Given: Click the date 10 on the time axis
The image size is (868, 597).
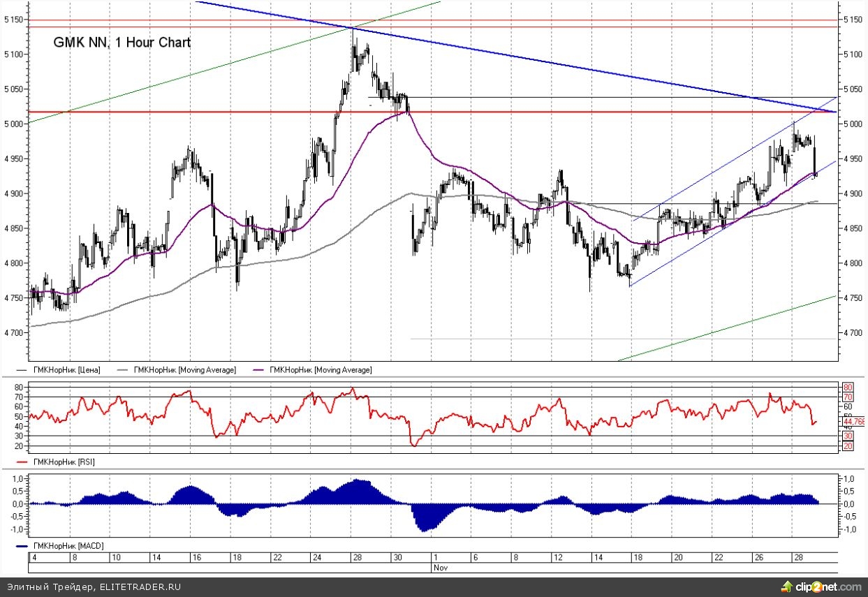Looking at the screenshot, I should coord(115,558).
